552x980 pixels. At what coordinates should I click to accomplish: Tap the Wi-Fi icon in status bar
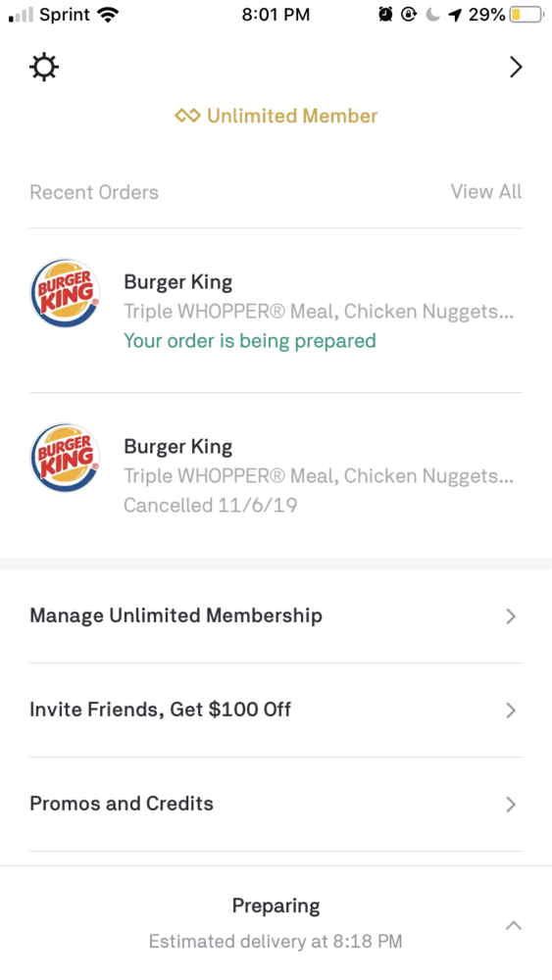pyautogui.click(x=108, y=15)
